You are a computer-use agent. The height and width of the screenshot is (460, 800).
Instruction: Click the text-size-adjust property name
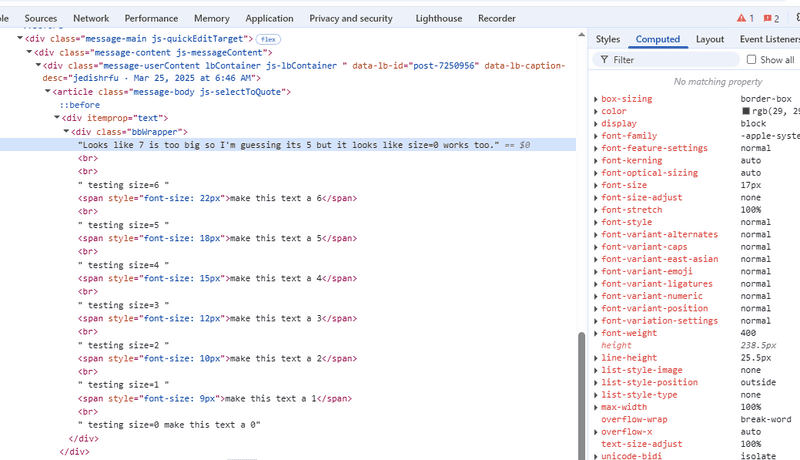pyautogui.click(x=641, y=444)
